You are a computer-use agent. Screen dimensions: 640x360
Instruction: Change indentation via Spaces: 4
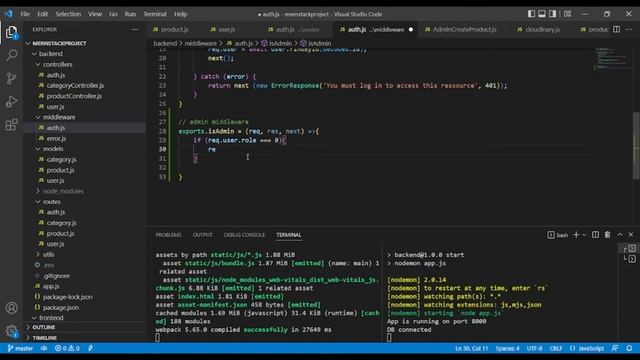coord(507,348)
